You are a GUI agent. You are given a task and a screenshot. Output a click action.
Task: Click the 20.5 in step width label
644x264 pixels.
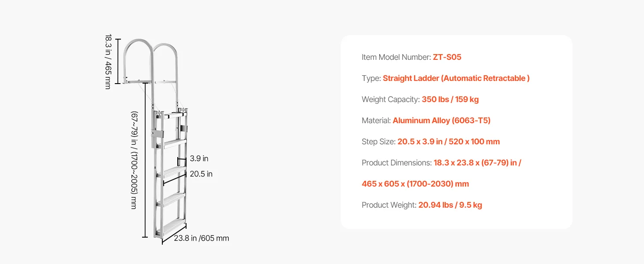pyautogui.click(x=201, y=174)
